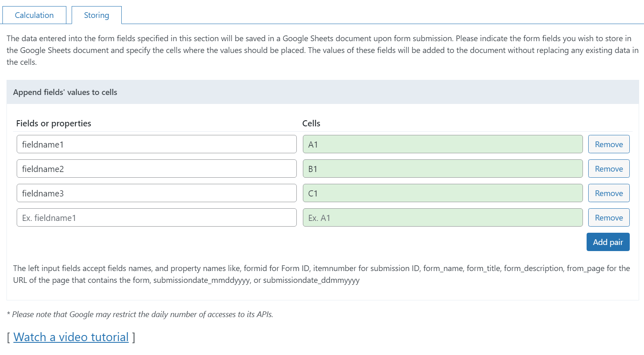Screen dimensions: 644x355
Task: Open the Watch a video tutorial link
Action: click(71, 337)
